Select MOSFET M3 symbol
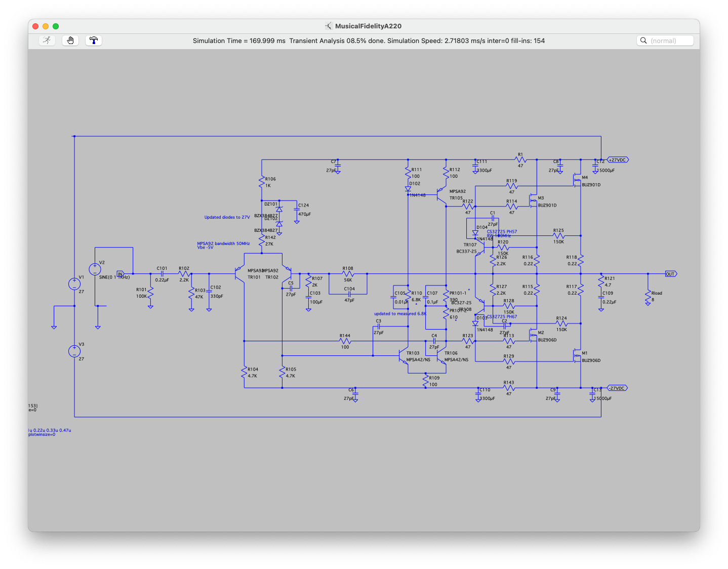Screen dimensions: 728x569 click(x=533, y=201)
